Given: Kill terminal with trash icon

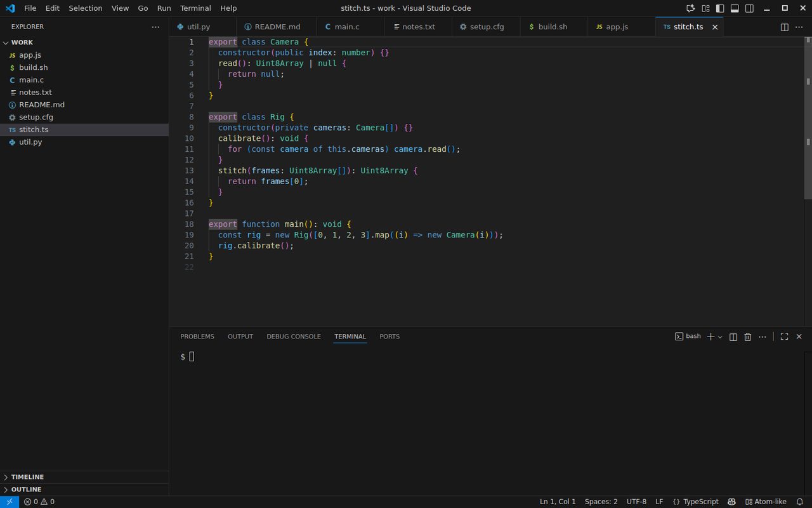Looking at the screenshot, I should pos(748,337).
